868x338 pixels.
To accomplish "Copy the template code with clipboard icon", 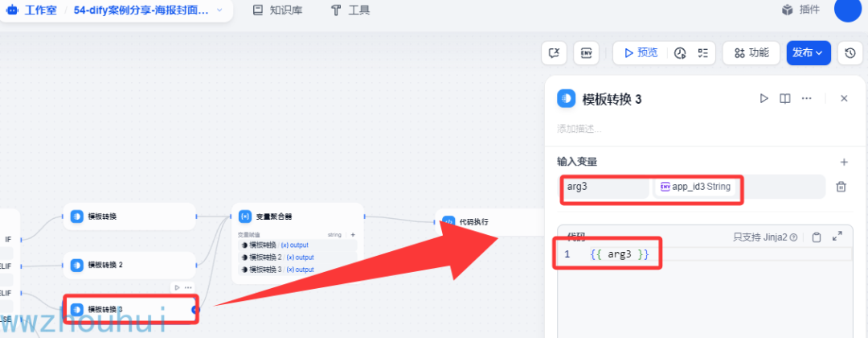I will pos(816,237).
